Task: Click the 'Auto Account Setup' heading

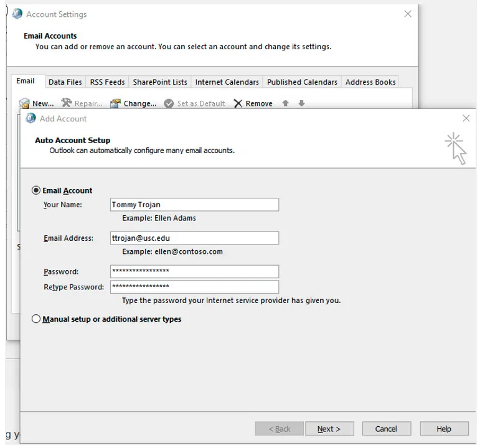Action: [x=73, y=140]
